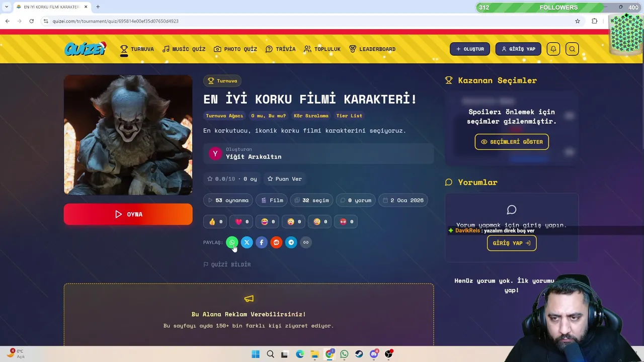
Task: Go back in browser
Action: pyautogui.click(x=7, y=21)
